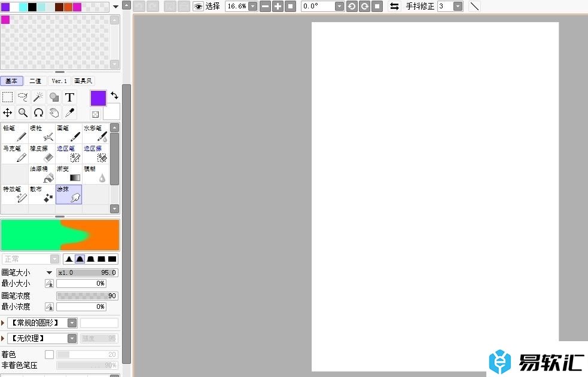The image size is (588, 377).
Task: Choose the 选区擦 selection eraser
Action: point(96,154)
